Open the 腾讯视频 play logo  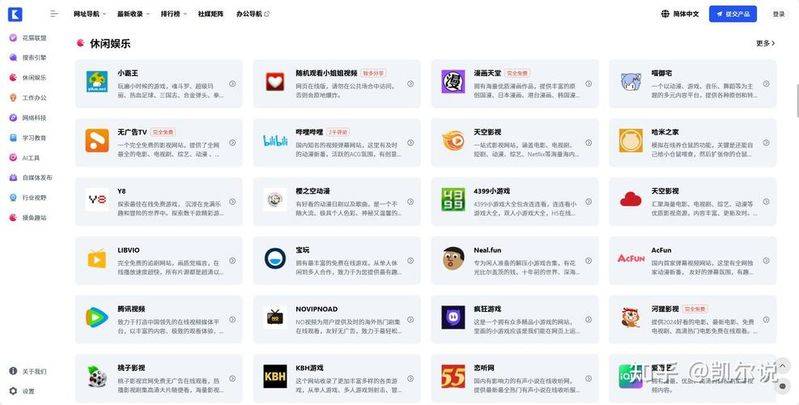[x=97, y=317]
